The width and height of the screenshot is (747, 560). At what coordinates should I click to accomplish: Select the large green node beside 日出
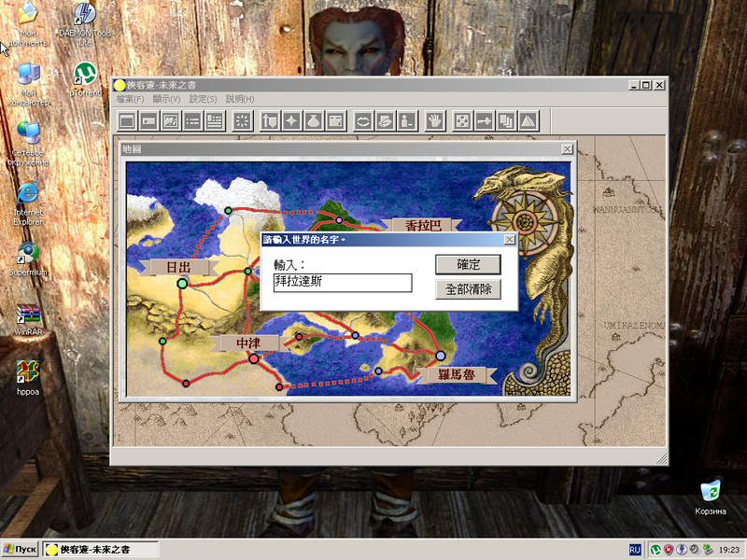(x=182, y=284)
